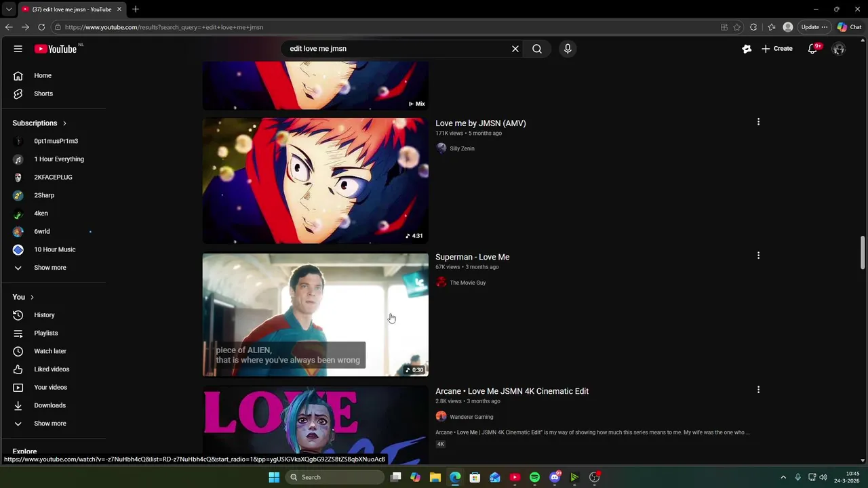Start voice search with the microphone
The width and height of the screenshot is (868, 488).
coord(568,49)
